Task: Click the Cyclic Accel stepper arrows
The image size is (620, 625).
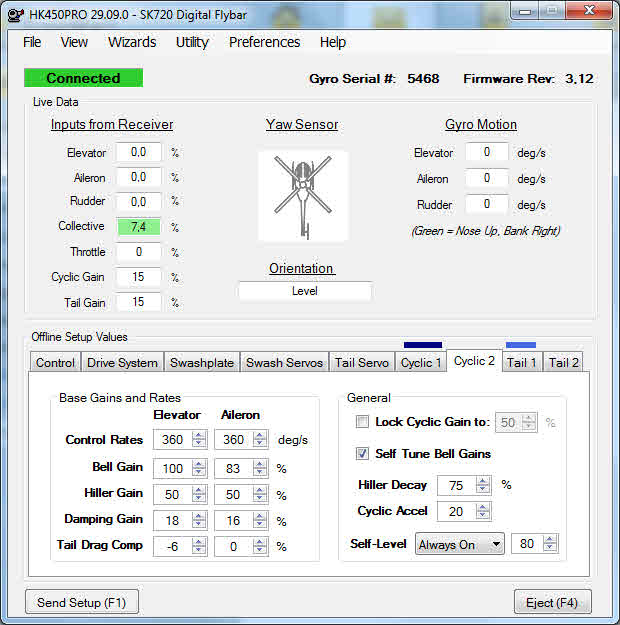Action: (483, 511)
